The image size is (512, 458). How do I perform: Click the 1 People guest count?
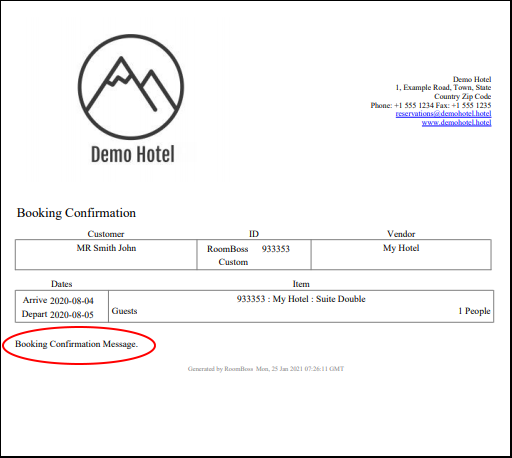tap(474, 311)
